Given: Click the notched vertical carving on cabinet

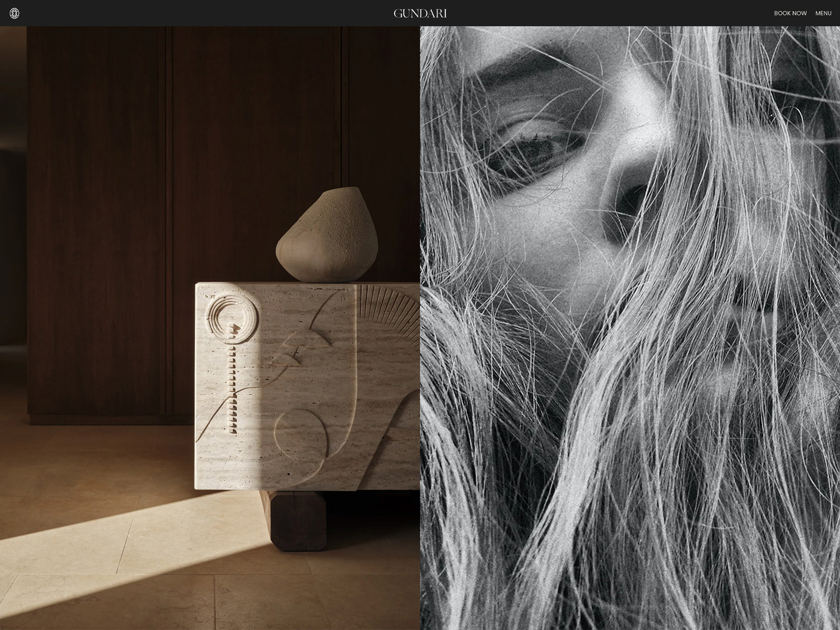Looking at the screenshot, I should 233,389.
